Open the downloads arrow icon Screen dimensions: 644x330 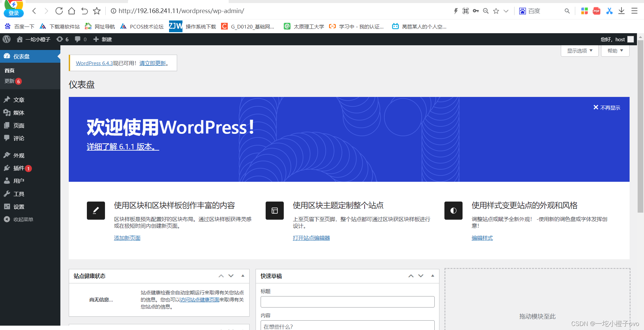tap(622, 11)
